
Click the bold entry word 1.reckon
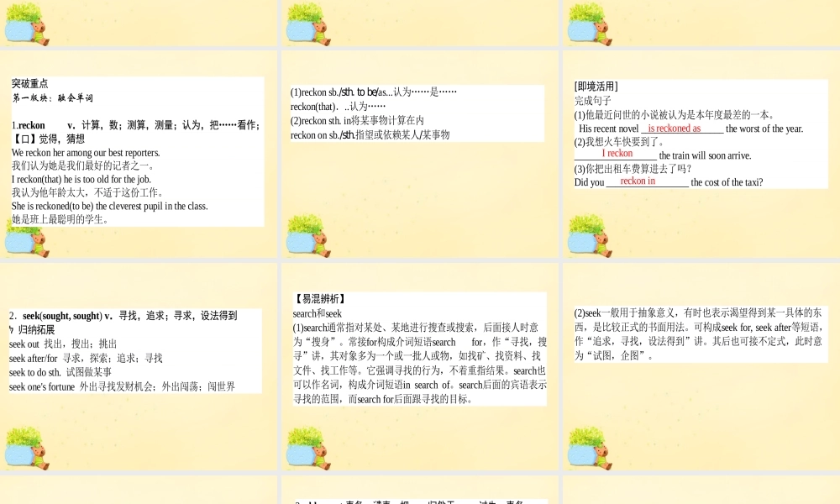(29, 125)
